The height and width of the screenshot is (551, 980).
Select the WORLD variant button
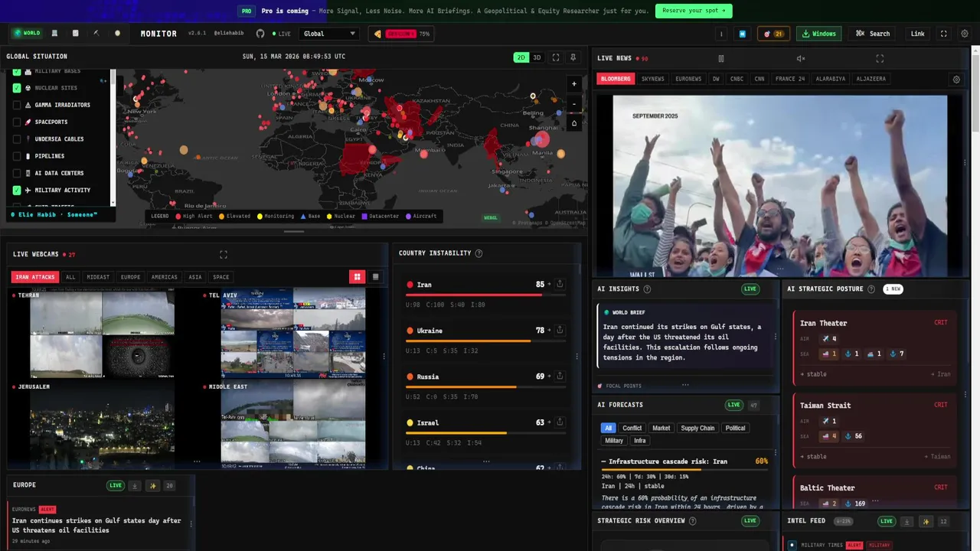point(27,34)
